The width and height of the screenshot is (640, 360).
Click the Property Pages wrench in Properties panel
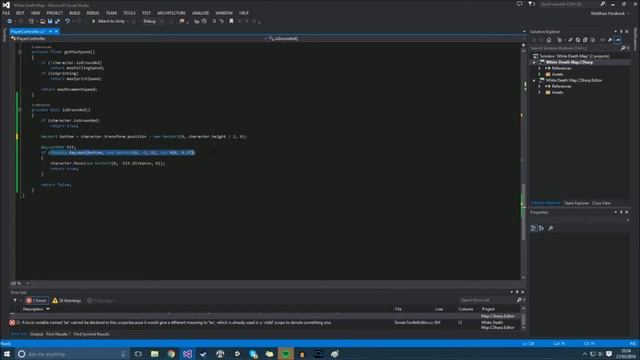[x=551, y=228]
